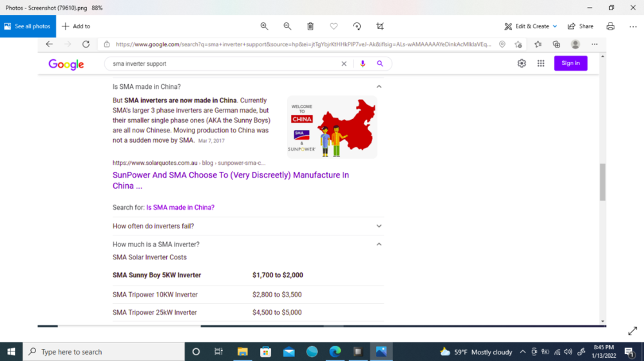Click the zoom in magnifier icon

pyautogui.click(x=264, y=26)
